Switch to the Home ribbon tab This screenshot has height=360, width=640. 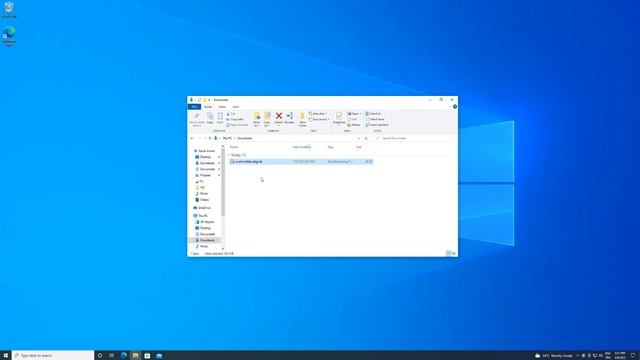coord(208,107)
